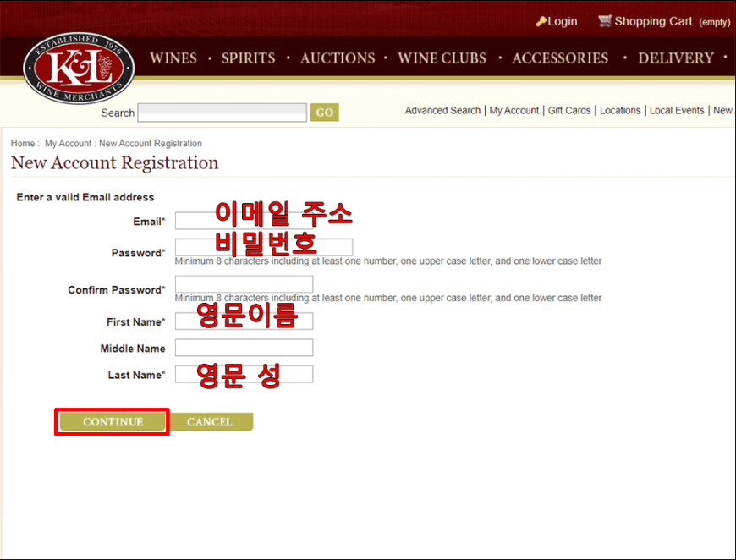Click into the First Name field

coord(244,321)
